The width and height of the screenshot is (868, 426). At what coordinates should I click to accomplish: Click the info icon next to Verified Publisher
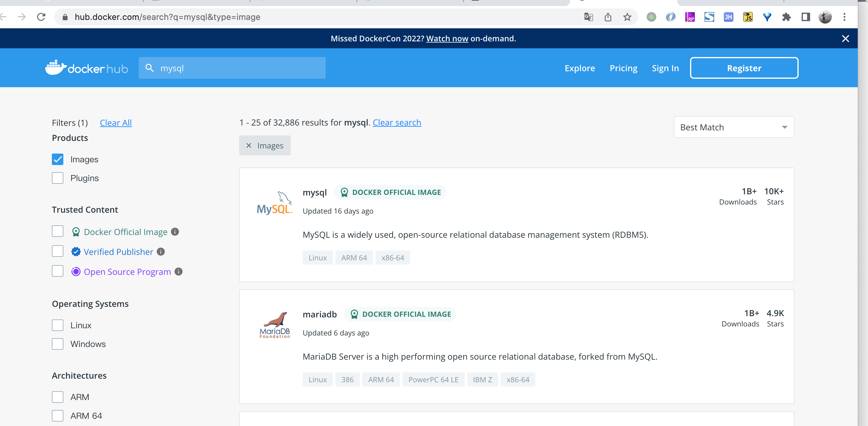click(x=161, y=252)
